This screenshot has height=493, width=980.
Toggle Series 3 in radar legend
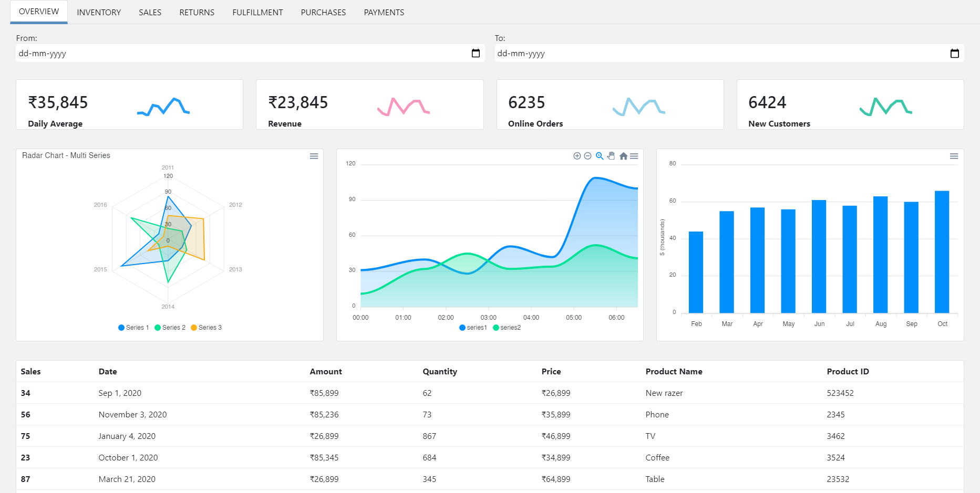[206, 328]
